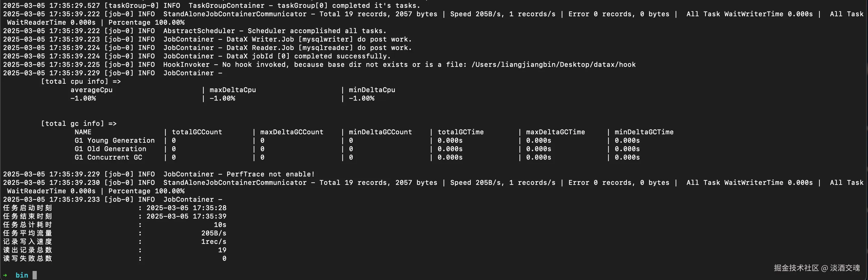Select the maxDeltaCpu column header
Screen dimensions: 868x280
pyautogui.click(x=232, y=90)
